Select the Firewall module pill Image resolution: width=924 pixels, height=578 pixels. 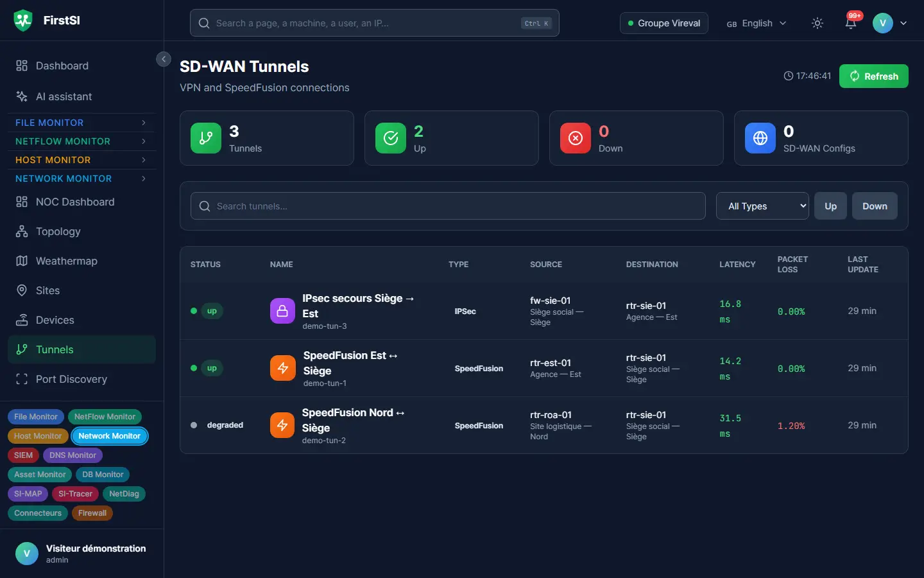(92, 513)
